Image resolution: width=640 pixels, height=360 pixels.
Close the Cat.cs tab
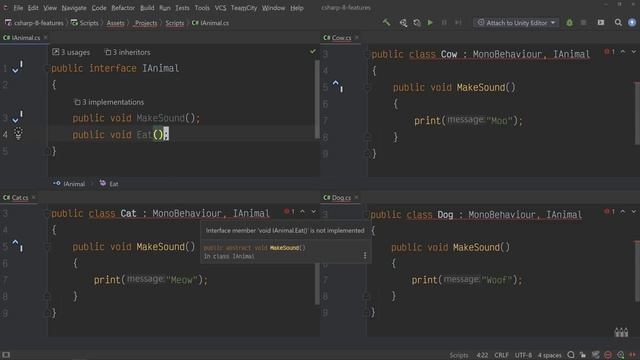coord(33,197)
